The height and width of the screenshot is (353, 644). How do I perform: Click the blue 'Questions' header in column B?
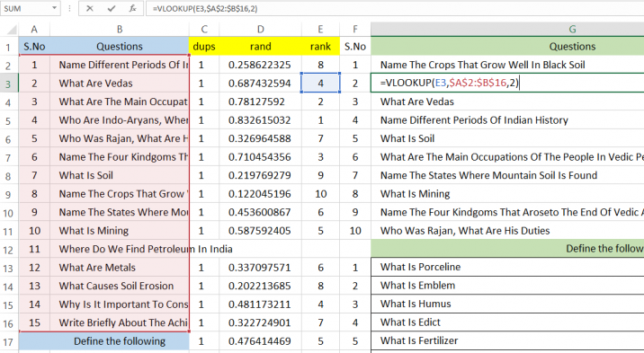pyautogui.click(x=120, y=47)
